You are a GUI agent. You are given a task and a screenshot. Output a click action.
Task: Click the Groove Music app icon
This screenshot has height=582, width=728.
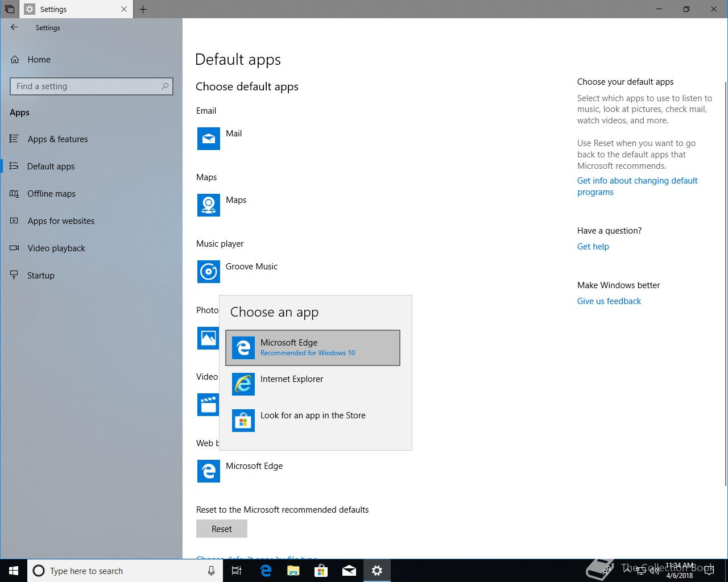click(209, 272)
